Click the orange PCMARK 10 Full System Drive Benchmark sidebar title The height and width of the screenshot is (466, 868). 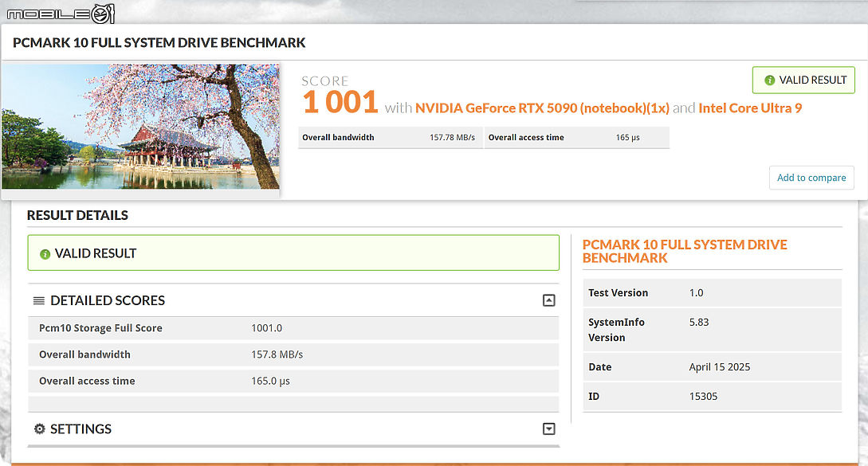pyautogui.click(x=685, y=251)
